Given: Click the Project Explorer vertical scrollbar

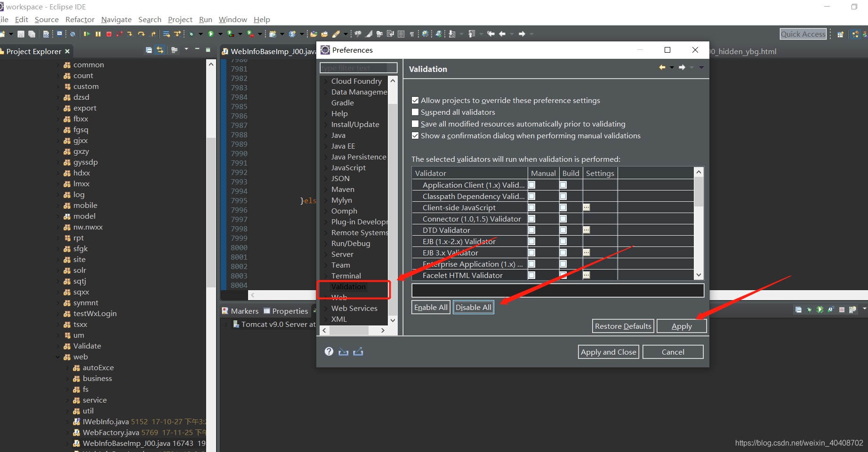Looking at the screenshot, I should [211, 212].
